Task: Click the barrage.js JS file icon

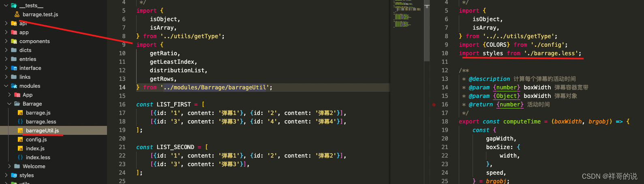Action: [x=20, y=113]
